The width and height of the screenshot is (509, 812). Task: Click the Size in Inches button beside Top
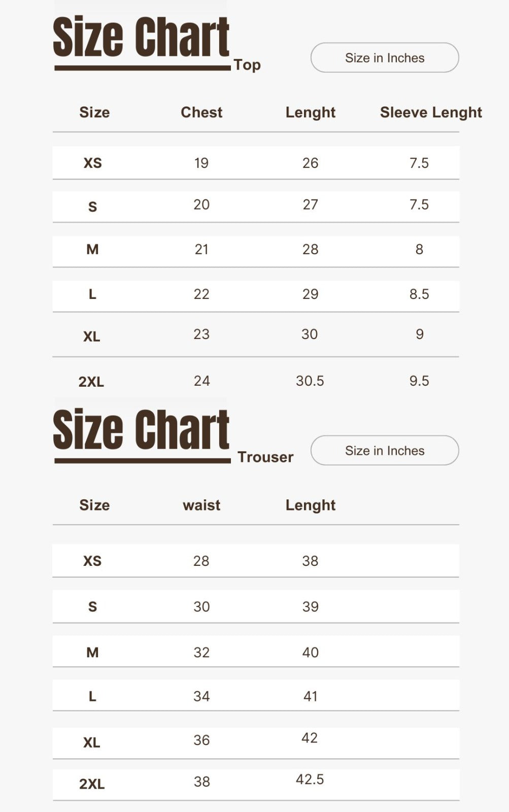385,58
